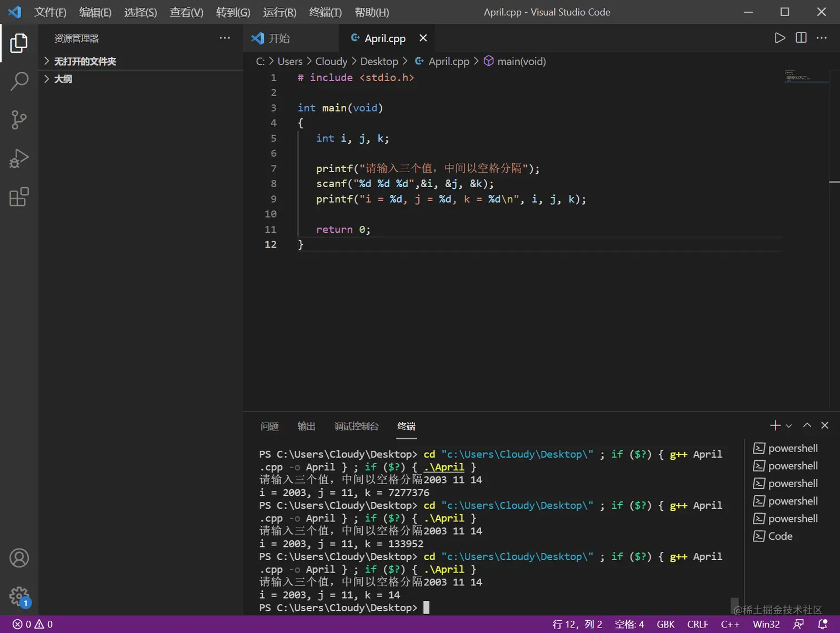840x633 pixels.
Task: Open the Manage gear settings icon
Action: (19, 596)
